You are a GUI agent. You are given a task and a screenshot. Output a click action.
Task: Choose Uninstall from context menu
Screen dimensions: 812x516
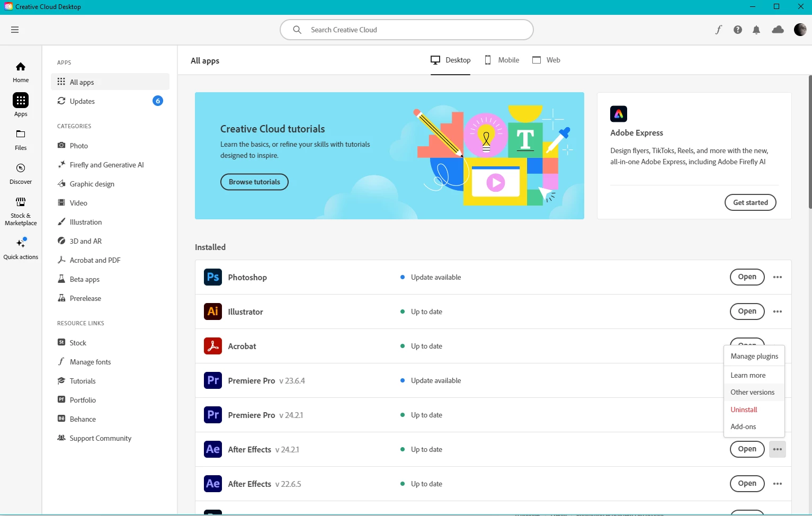pos(754,410)
